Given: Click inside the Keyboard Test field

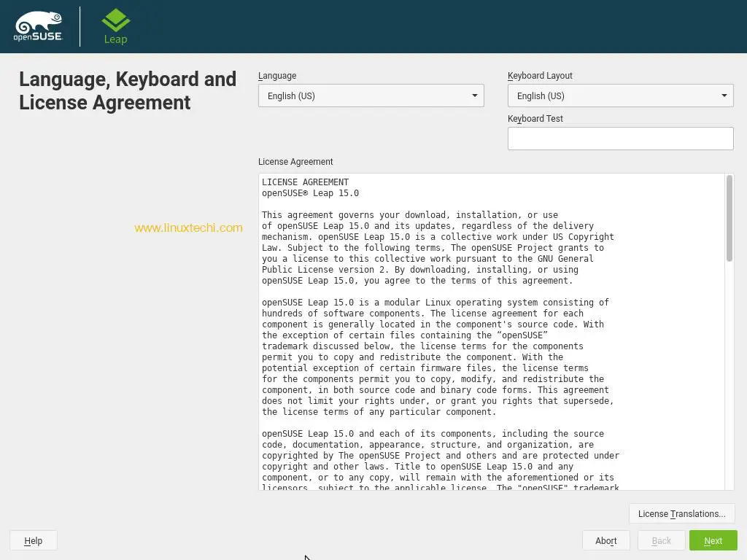Looking at the screenshot, I should click(620, 139).
